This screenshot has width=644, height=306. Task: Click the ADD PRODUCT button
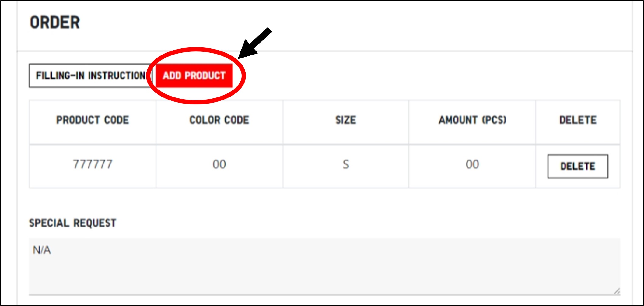tap(194, 76)
